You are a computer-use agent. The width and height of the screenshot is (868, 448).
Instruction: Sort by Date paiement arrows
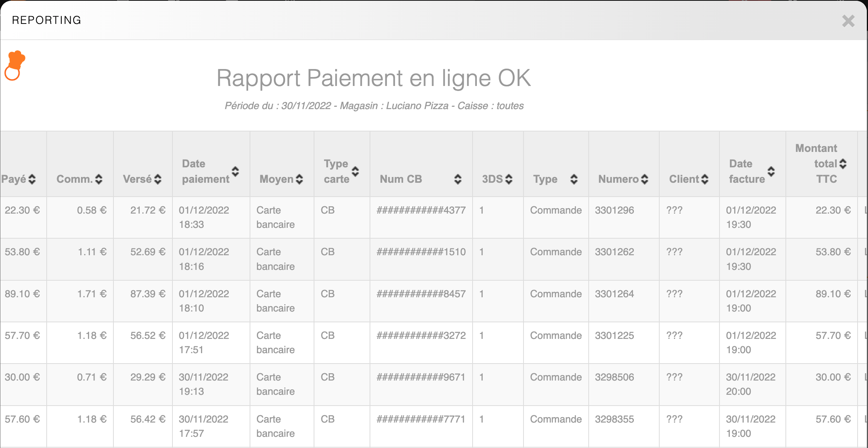tap(235, 172)
